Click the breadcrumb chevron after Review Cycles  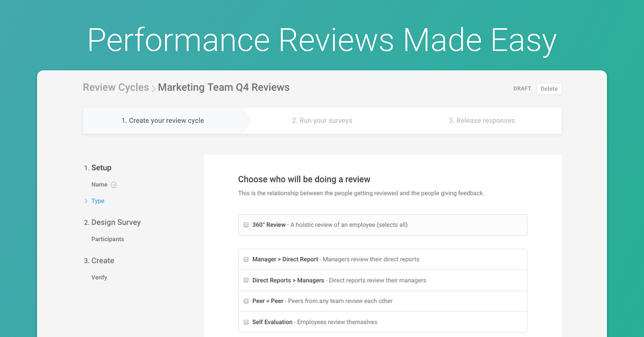pos(154,88)
